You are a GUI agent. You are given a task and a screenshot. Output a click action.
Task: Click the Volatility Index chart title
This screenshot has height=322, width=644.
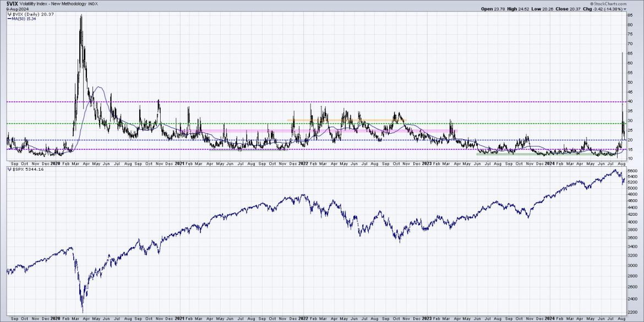(52, 4)
